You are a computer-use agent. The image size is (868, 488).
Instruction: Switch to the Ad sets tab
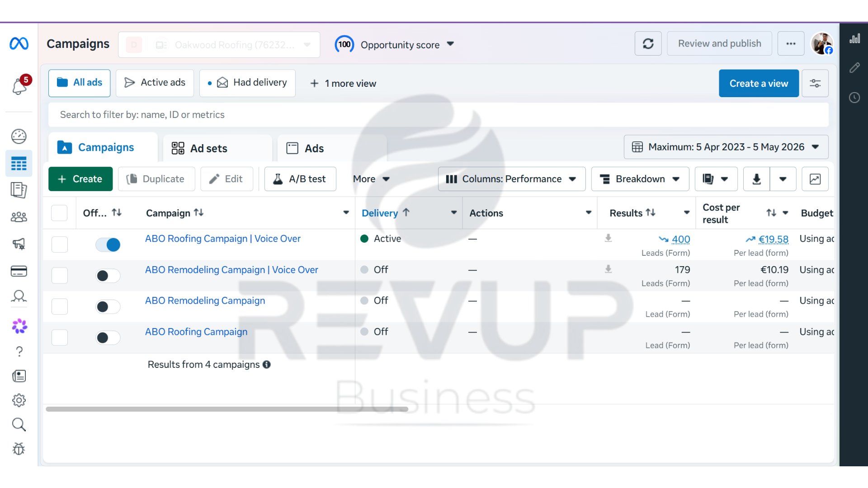(x=217, y=148)
